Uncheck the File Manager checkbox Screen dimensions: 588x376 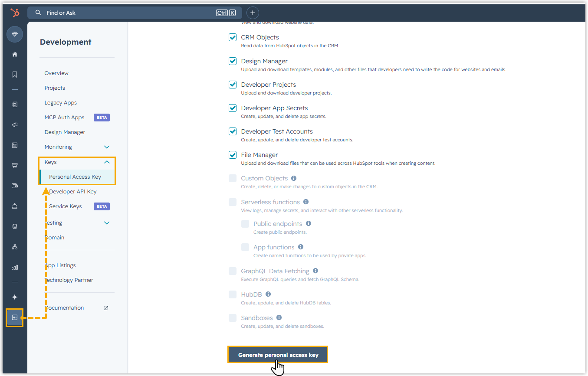[233, 155]
